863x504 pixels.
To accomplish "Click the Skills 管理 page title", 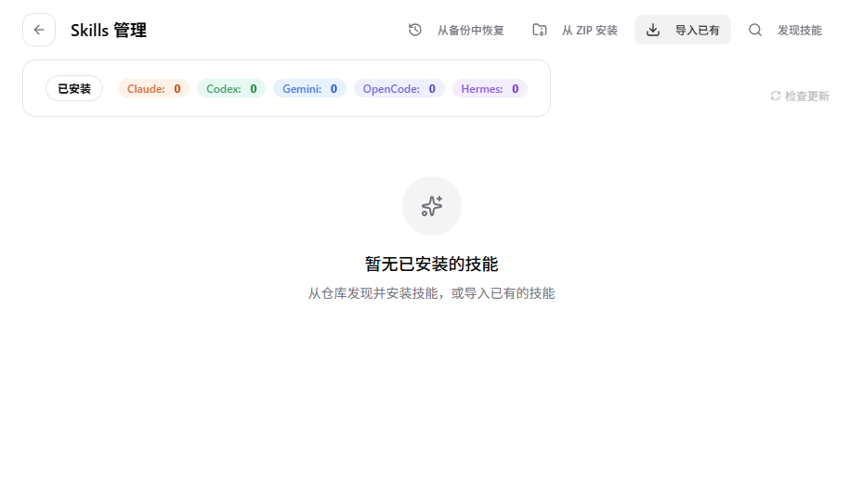I will click(x=109, y=31).
